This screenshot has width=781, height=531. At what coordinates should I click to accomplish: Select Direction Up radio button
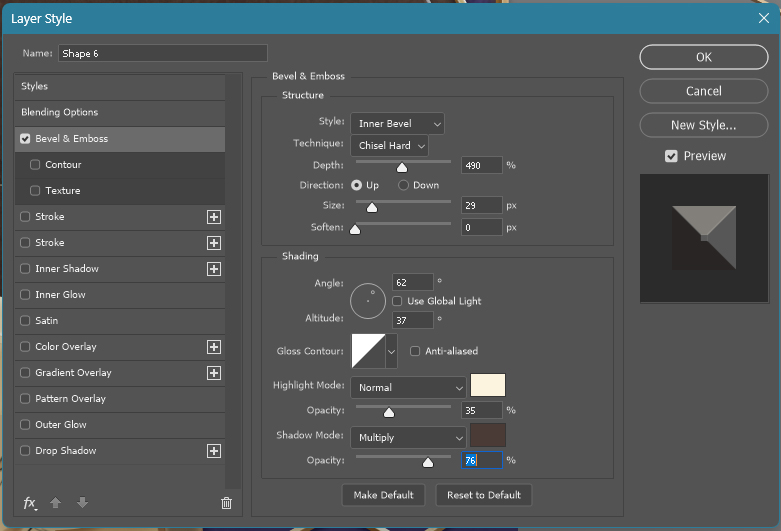356,185
